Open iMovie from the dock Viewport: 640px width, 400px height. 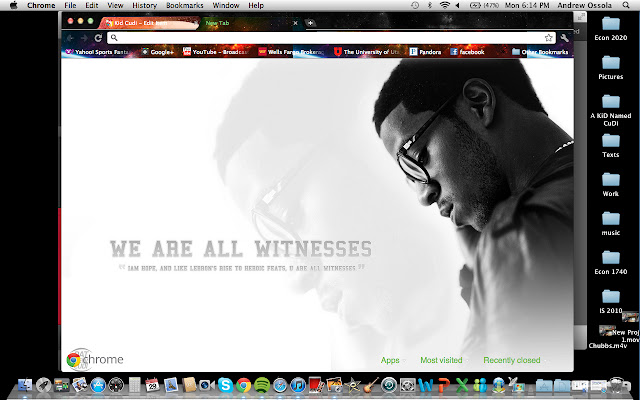(x=352, y=385)
